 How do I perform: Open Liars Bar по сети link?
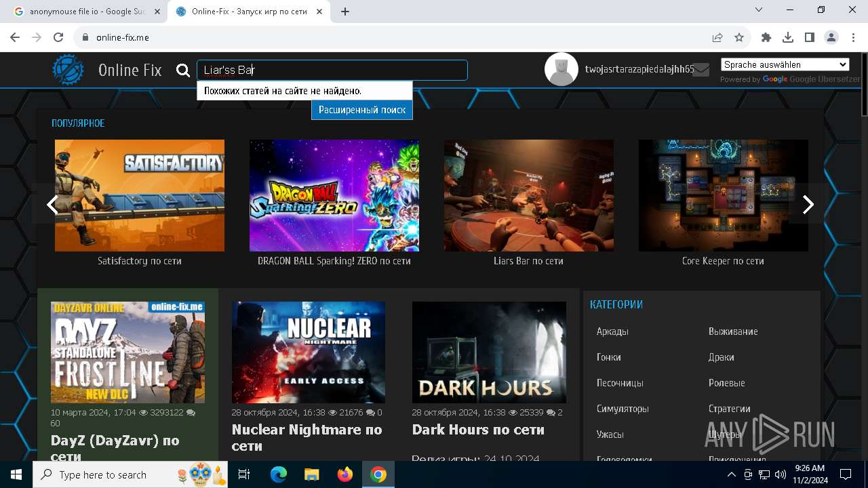529,261
